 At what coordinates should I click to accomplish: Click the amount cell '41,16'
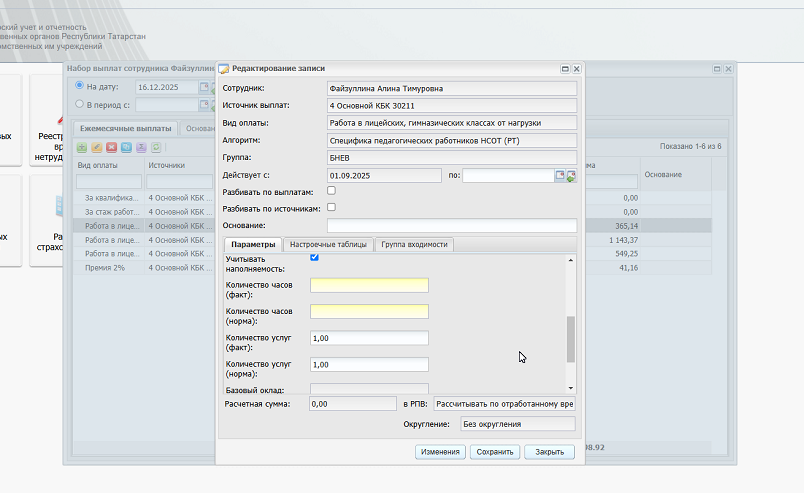click(629, 268)
